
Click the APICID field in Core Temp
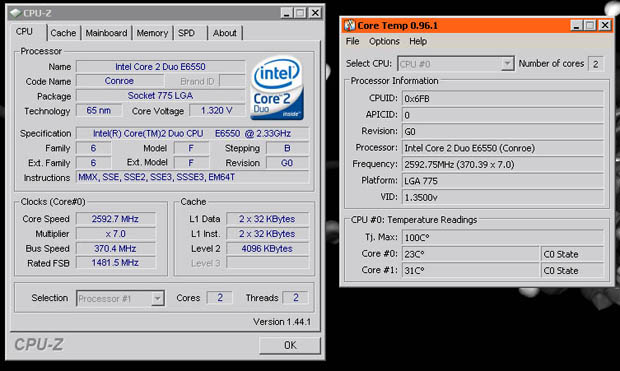pos(503,115)
